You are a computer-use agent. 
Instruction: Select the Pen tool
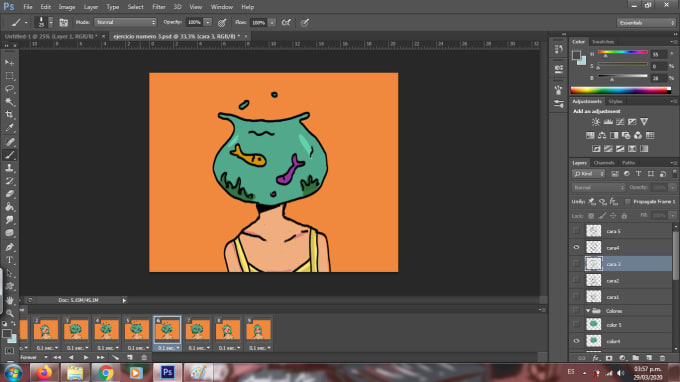point(10,247)
